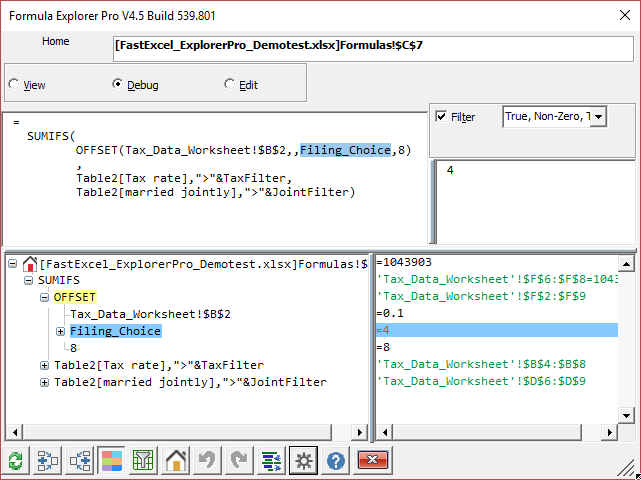Collapse the SUMIFS tree node
The width and height of the screenshot is (641, 480).
click(28, 280)
